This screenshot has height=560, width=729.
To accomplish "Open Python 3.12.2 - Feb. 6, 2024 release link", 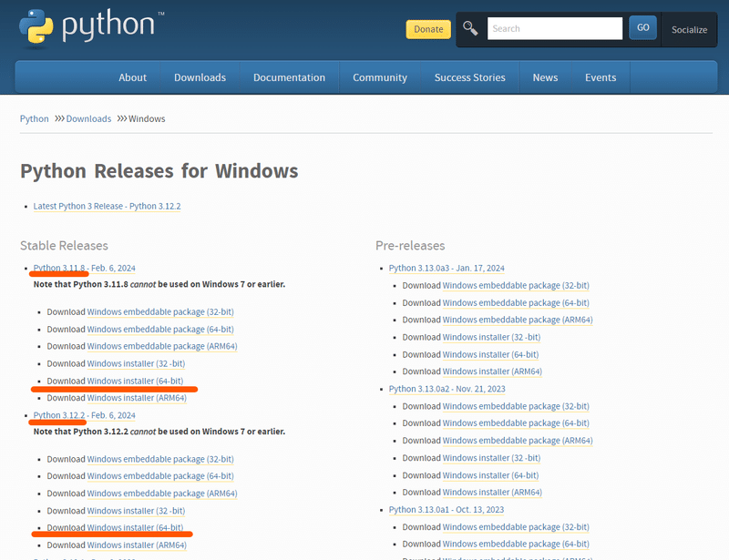I will [x=84, y=415].
